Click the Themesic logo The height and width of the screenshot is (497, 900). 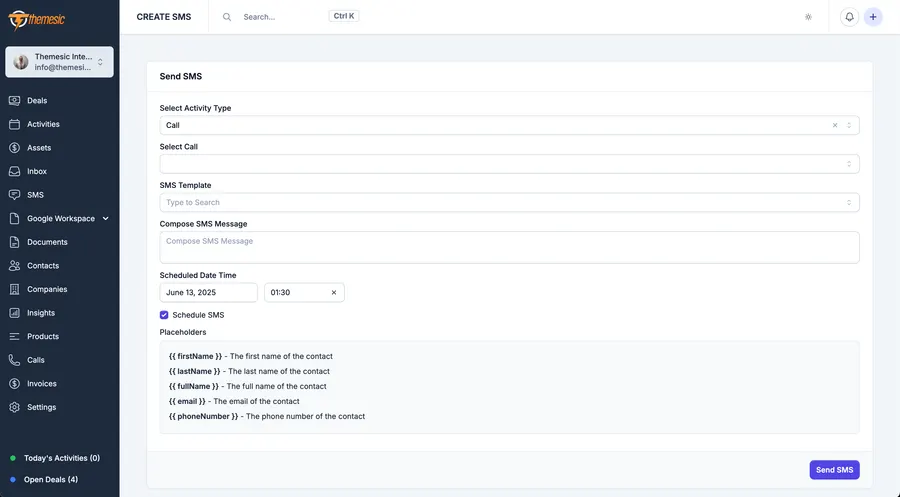(36, 20)
